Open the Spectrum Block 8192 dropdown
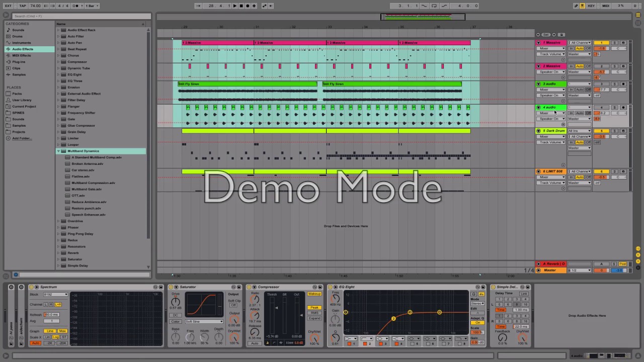The image size is (644, 362). tap(56, 295)
